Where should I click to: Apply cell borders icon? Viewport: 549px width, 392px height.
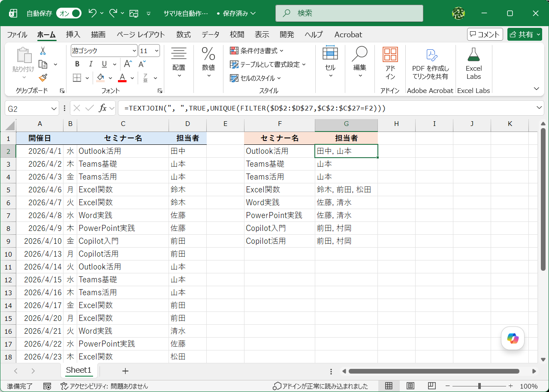77,78
